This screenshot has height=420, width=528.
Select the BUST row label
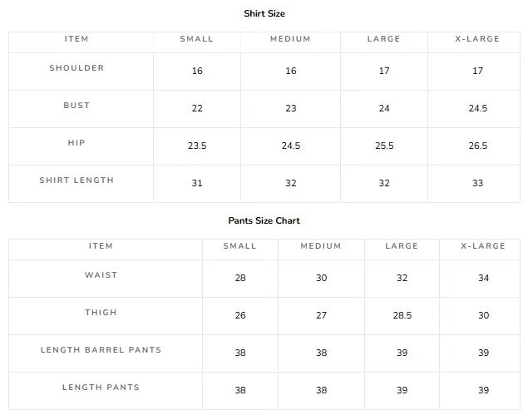(76, 105)
